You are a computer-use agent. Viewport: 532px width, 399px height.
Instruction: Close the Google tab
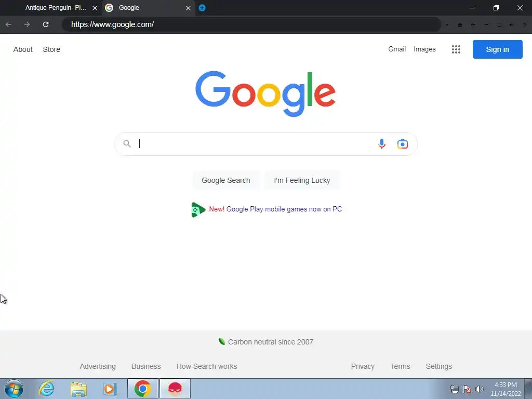[x=188, y=8]
